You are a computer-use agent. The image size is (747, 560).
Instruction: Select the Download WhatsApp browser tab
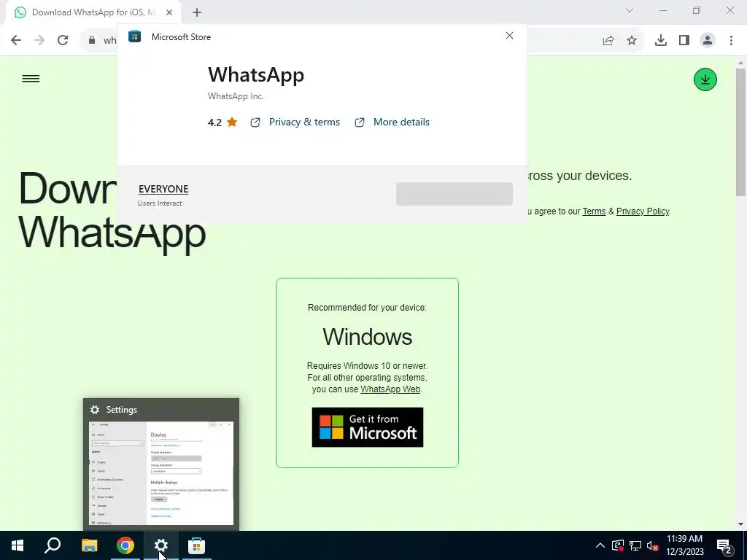pyautogui.click(x=93, y=12)
